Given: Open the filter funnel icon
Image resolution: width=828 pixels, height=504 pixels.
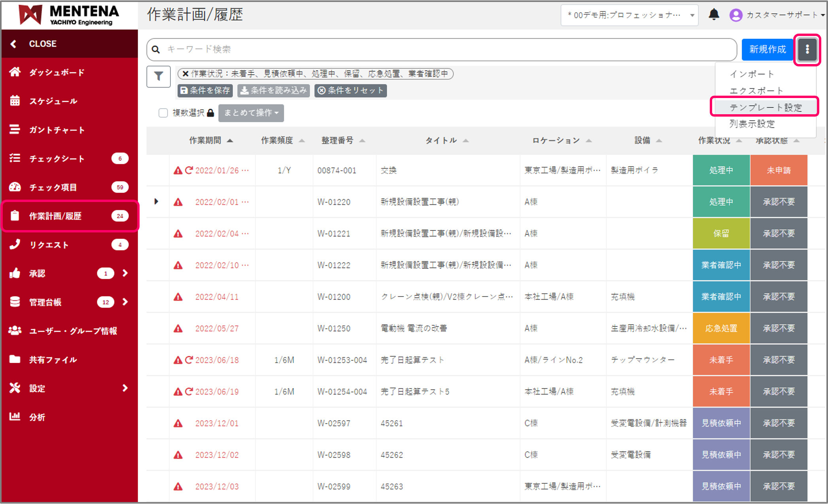Looking at the screenshot, I should 158,76.
